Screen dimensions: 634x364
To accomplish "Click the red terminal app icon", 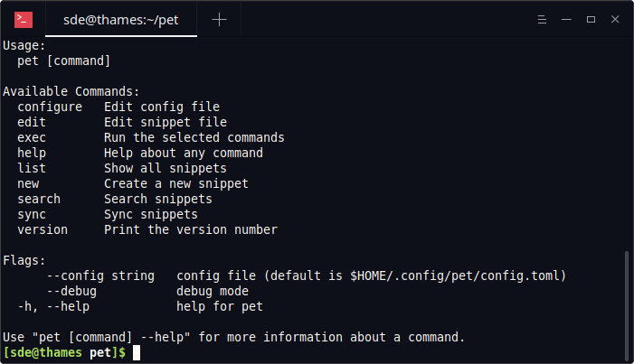I will [24, 20].
